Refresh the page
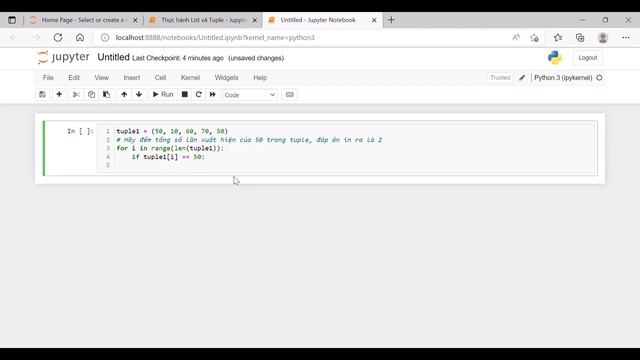Screen dimensions: 640x360 (58, 38)
